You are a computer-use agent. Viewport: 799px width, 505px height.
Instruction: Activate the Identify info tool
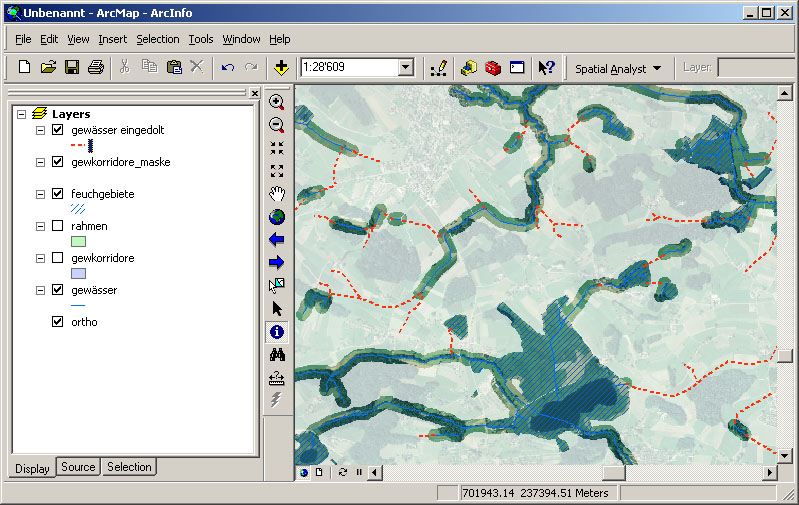(x=277, y=332)
